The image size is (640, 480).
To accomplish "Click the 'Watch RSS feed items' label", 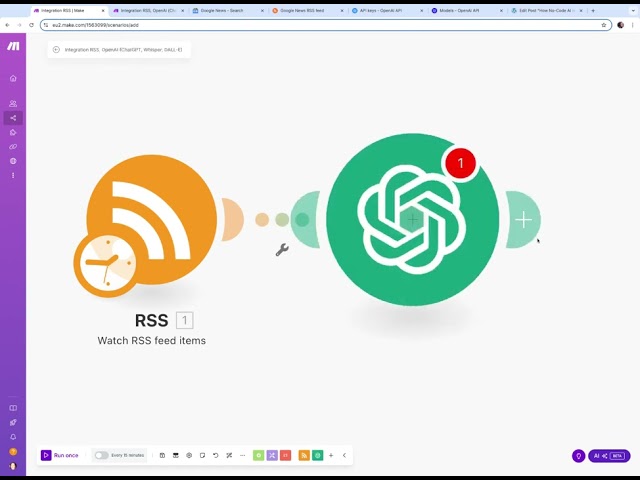I will pyautogui.click(x=151, y=340).
